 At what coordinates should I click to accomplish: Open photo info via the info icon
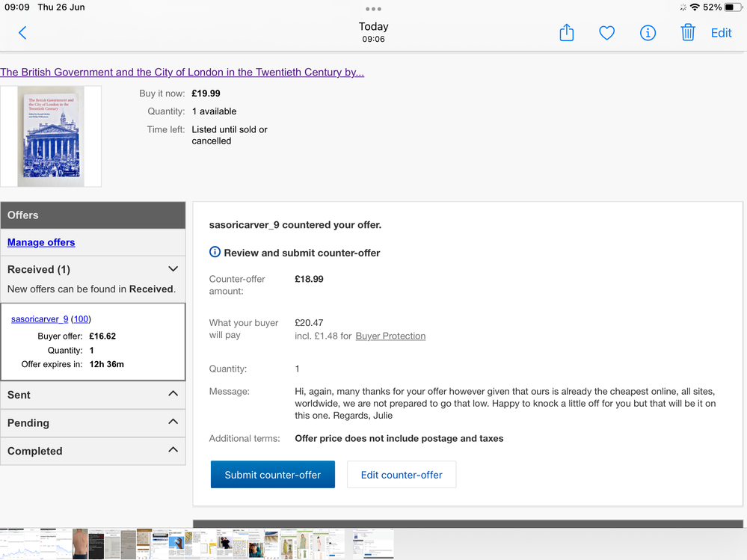(x=648, y=33)
